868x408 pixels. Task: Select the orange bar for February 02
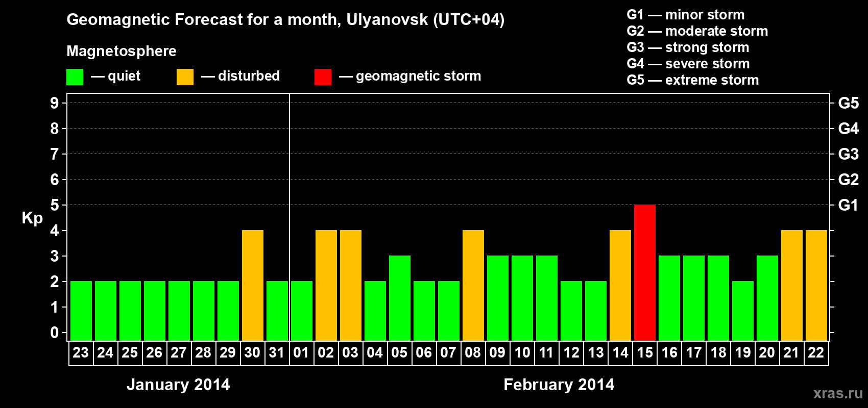326,286
